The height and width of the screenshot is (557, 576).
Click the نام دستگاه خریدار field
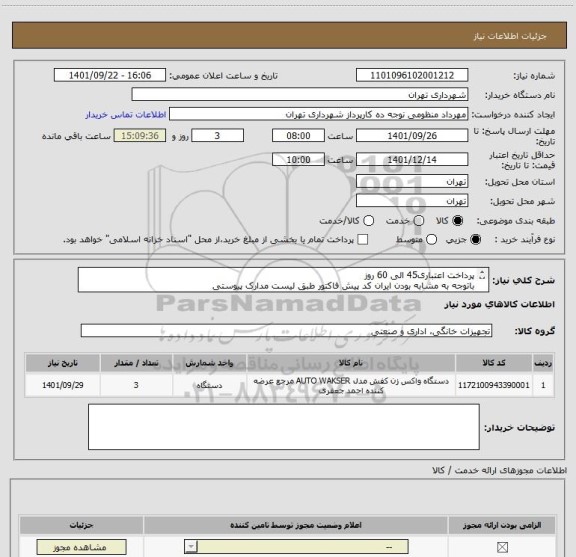(300, 95)
